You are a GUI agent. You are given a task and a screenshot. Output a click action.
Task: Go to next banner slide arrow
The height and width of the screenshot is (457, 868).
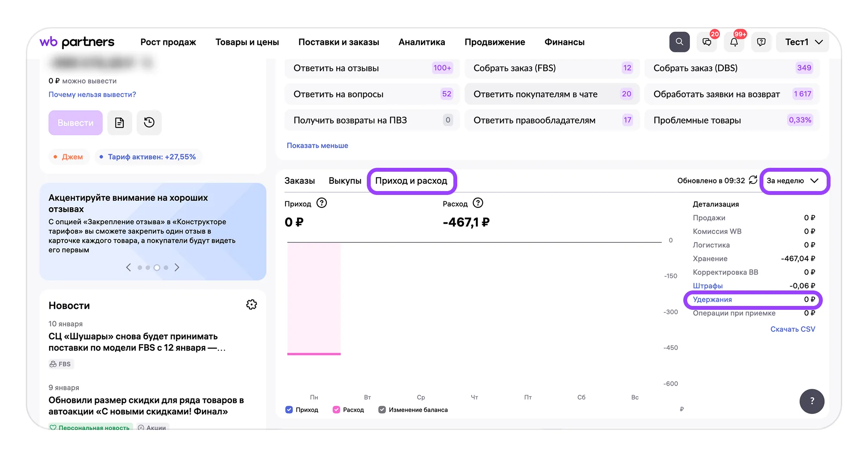tap(177, 268)
